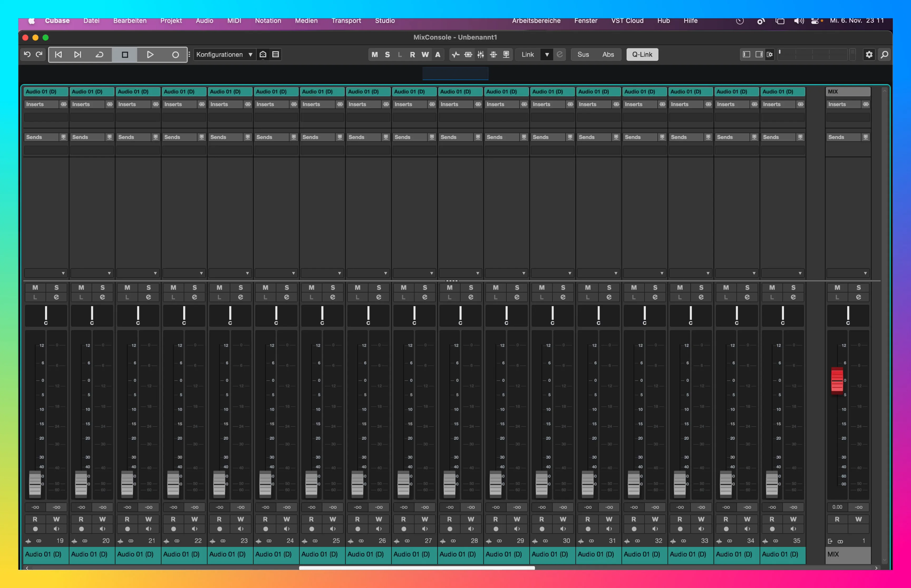This screenshot has width=911, height=588.
Task: Open MixConsole functions settings gear
Action: point(869,54)
